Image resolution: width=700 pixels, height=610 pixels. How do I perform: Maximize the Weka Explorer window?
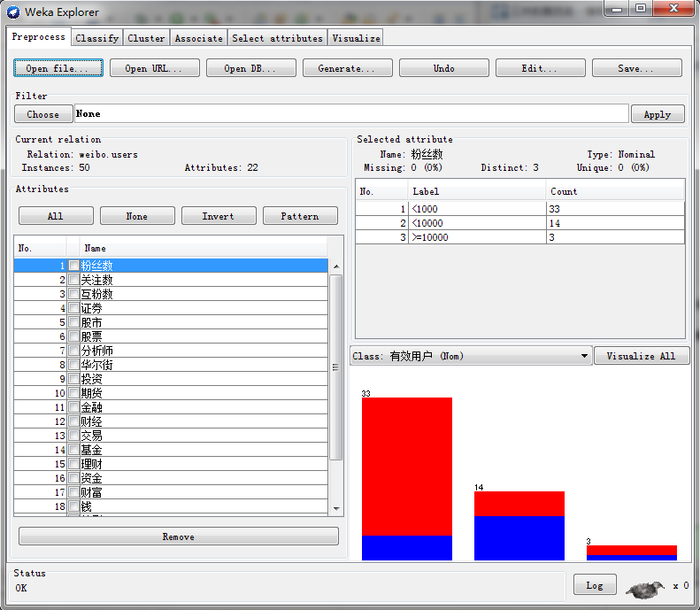[641, 9]
